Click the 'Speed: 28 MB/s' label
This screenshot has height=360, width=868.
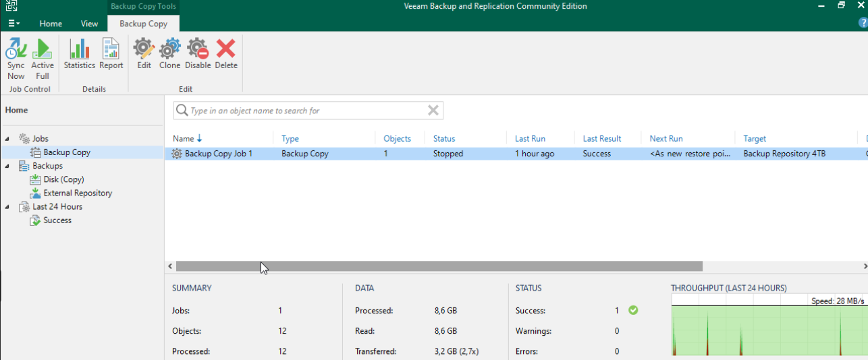click(x=838, y=301)
